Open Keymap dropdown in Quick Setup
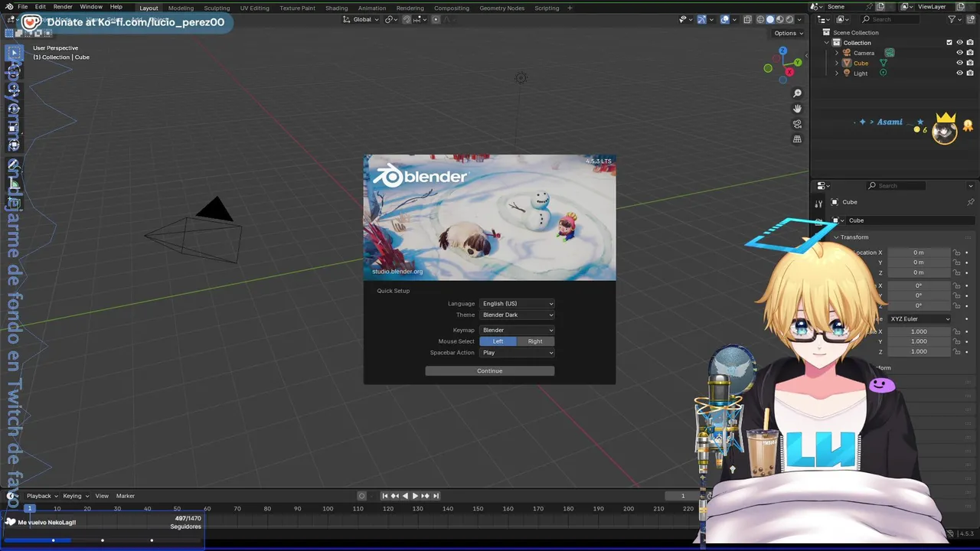 (x=517, y=330)
